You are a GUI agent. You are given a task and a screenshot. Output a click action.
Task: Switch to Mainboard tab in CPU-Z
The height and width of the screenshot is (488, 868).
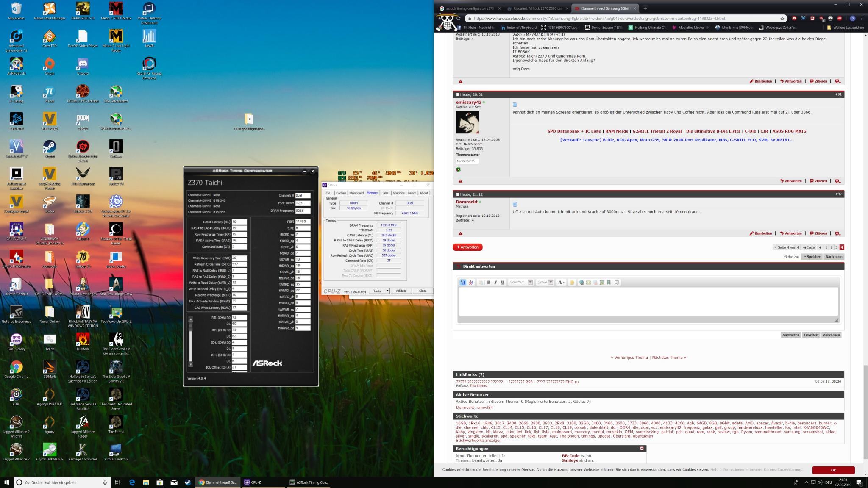356,193
